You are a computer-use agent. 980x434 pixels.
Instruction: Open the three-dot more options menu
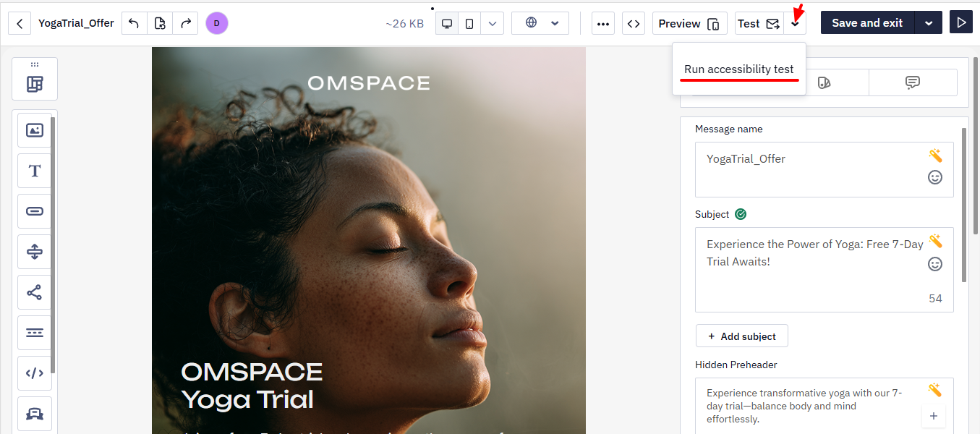click(x=603, y=23)
